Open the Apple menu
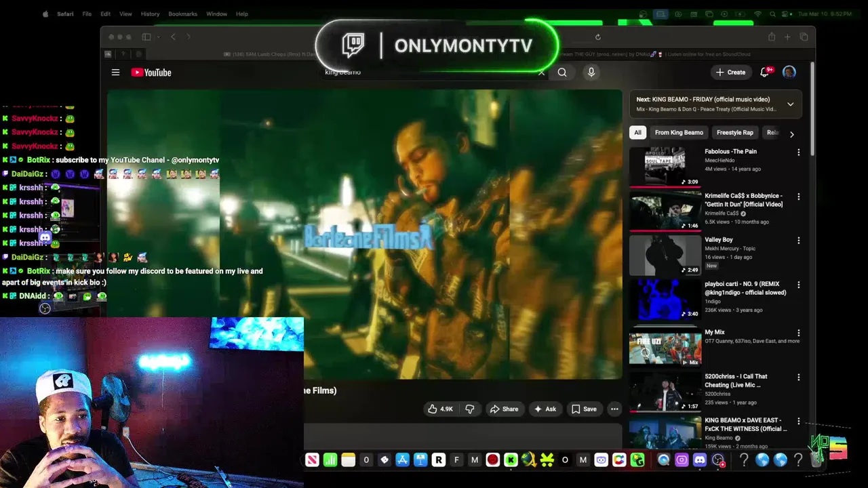The image size is (868, 488). pyautogui.click(x=45, y=14)
